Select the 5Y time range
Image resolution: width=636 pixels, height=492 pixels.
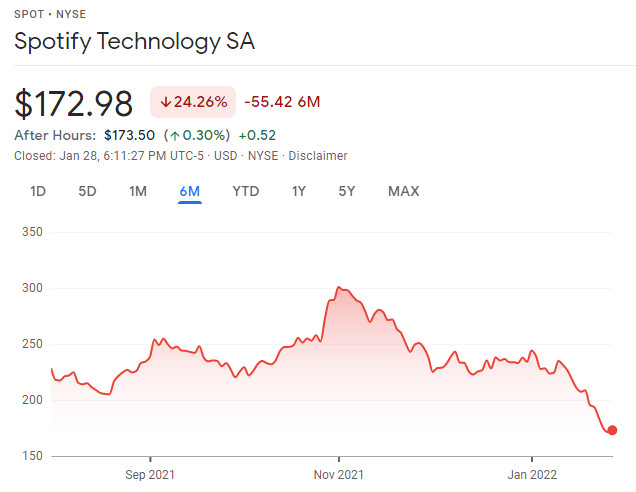pyautogui.click(x=346, y=191)
